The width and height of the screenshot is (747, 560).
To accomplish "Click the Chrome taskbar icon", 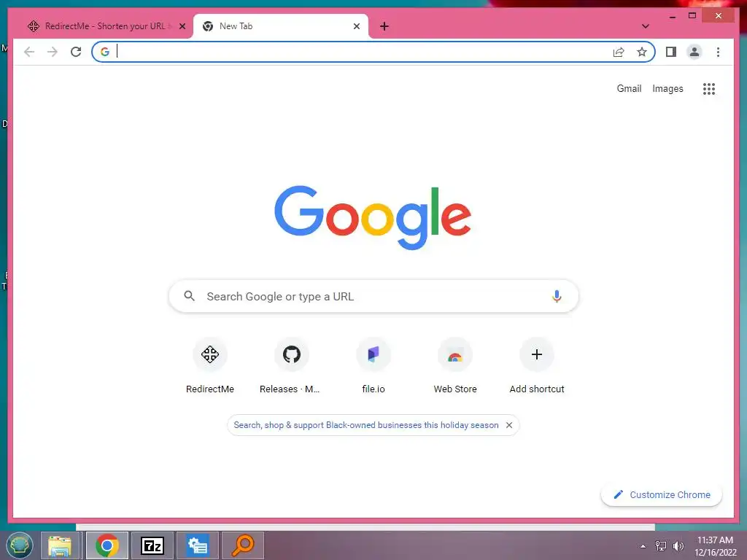I will tap(107, 545).
